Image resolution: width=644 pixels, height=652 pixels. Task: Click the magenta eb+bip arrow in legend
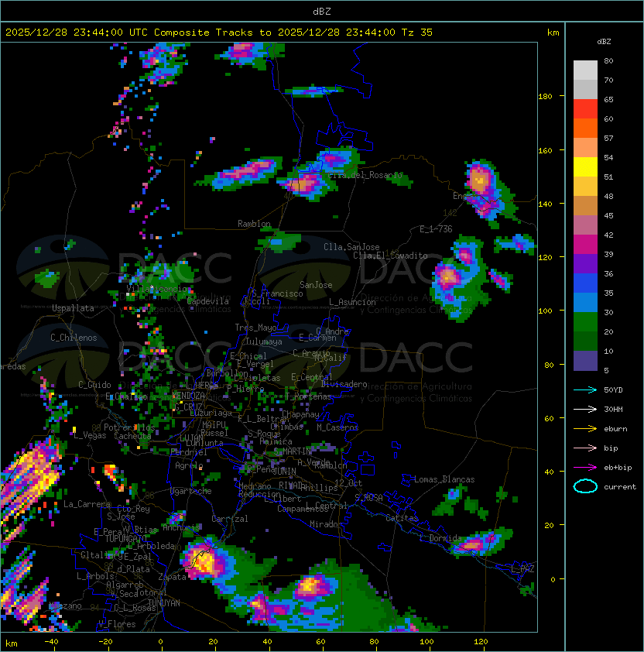coord(585,468)
